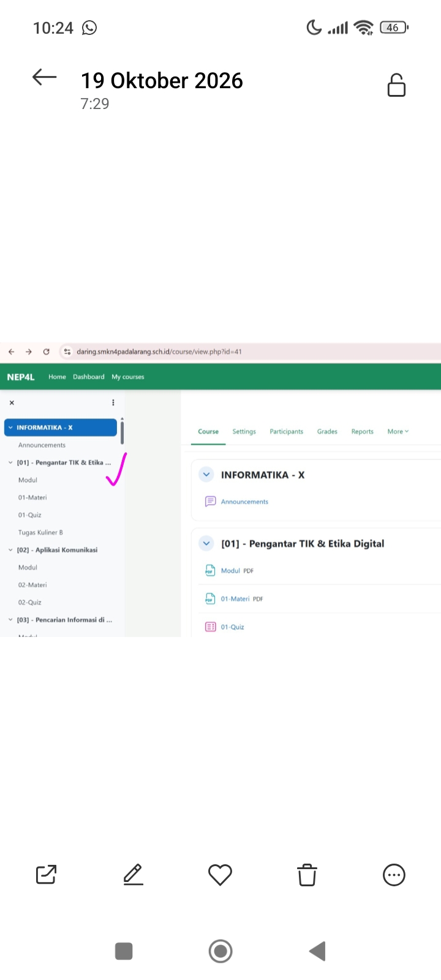Click the 01-Quiz quiz icon

point(210,627)
